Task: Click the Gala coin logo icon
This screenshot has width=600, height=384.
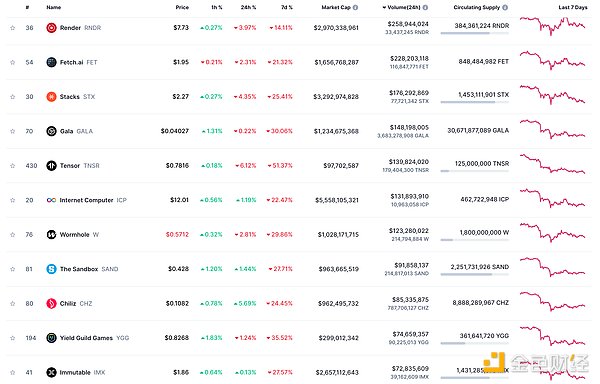Action: tap(51, 131)
